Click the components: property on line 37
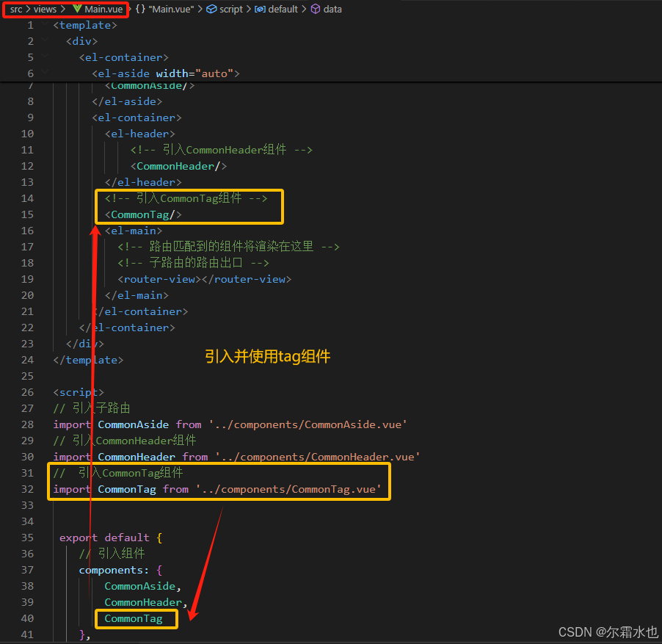 (x=114, y=570)
